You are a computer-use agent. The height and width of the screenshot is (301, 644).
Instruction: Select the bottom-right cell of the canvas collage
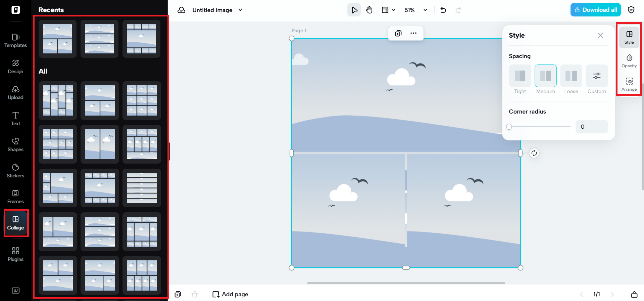(x=463, y=211)
